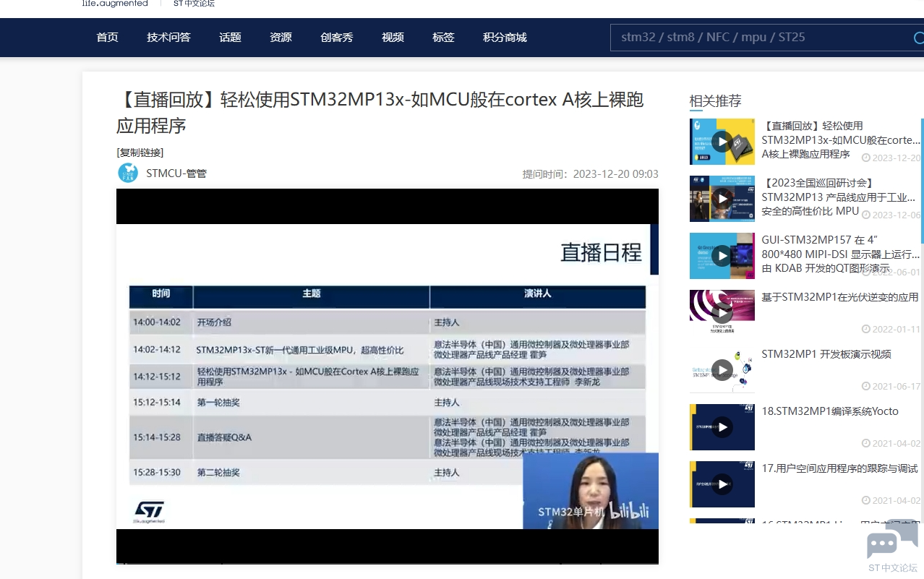The width and height of the screenshot is (924, 579).
Task: Click the [复制链接] copy link button
Action: 140,153
